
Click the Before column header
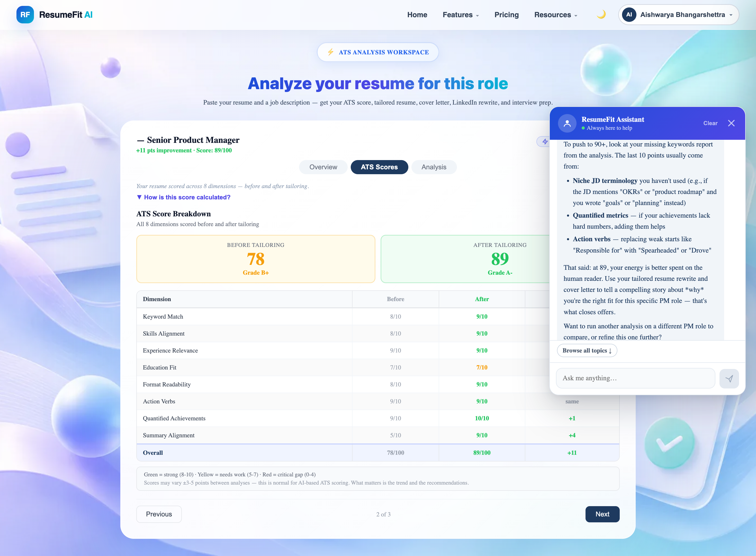395,299
